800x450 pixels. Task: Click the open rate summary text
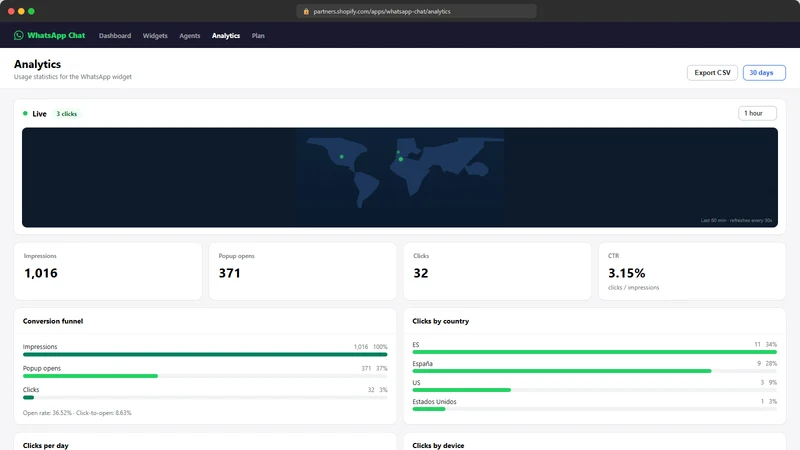[x=77, y=413]
